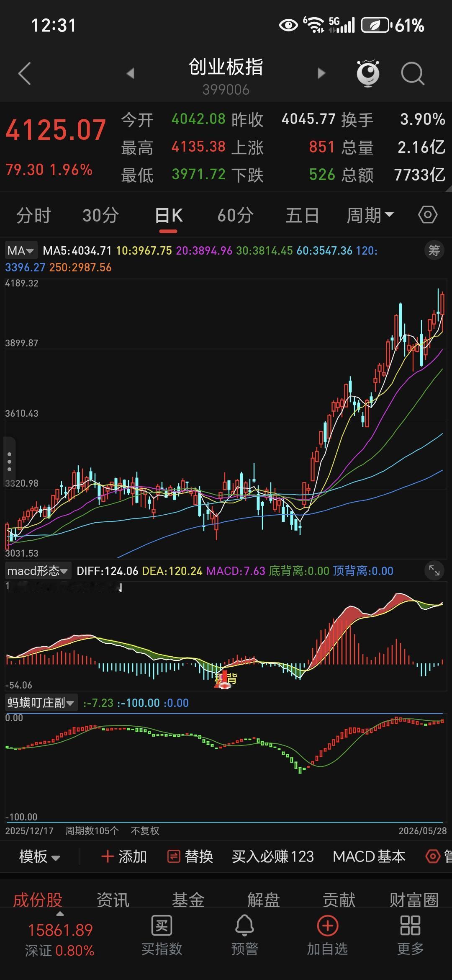
Task: Tap the 昨收 4045.77 value
Action: tap(308, 119)
